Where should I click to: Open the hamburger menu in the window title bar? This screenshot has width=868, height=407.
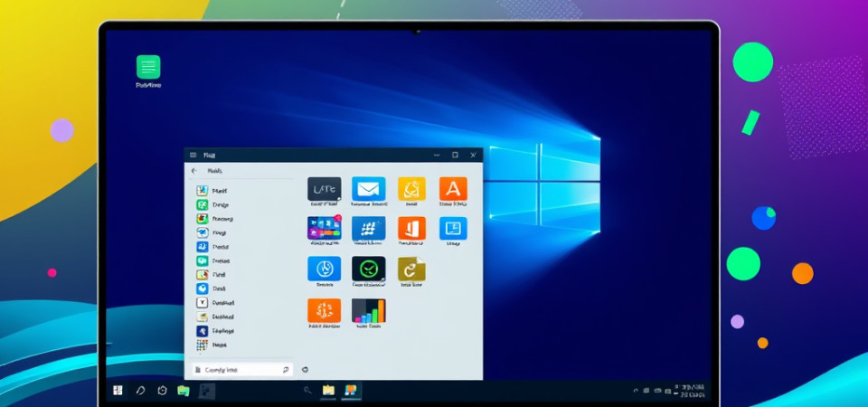coord(193,155)
